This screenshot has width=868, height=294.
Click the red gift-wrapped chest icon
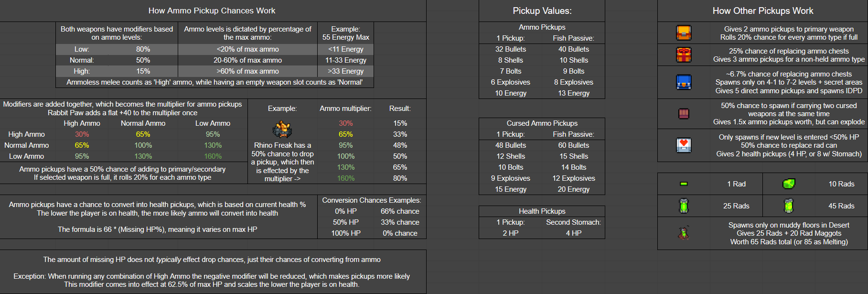[x=684, y=55]
